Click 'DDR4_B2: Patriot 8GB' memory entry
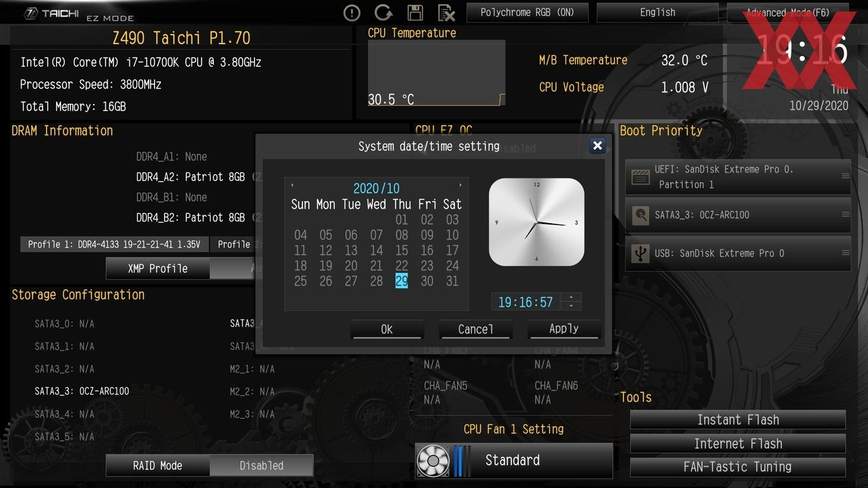Screen dimensions: 868x488 (191, 218)
